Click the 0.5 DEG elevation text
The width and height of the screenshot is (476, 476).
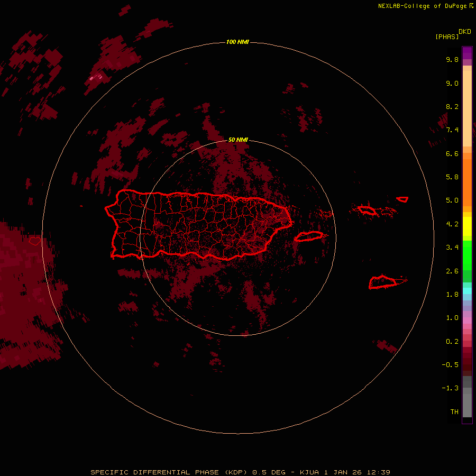(269, 472)
